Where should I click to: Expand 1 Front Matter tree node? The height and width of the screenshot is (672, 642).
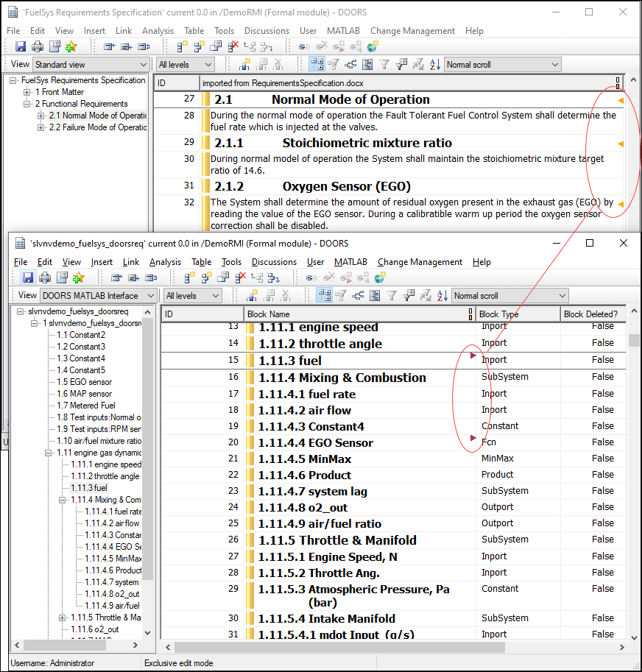27,92
